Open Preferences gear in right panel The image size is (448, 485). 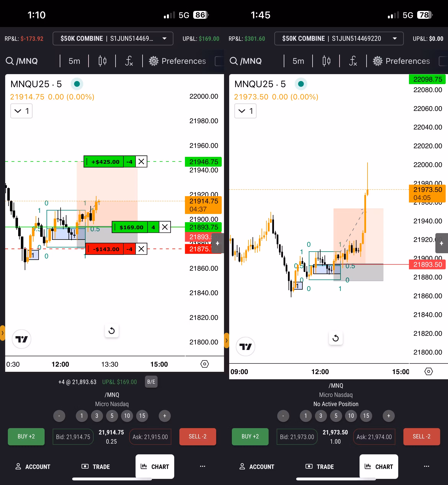click(x=401, y=61)
